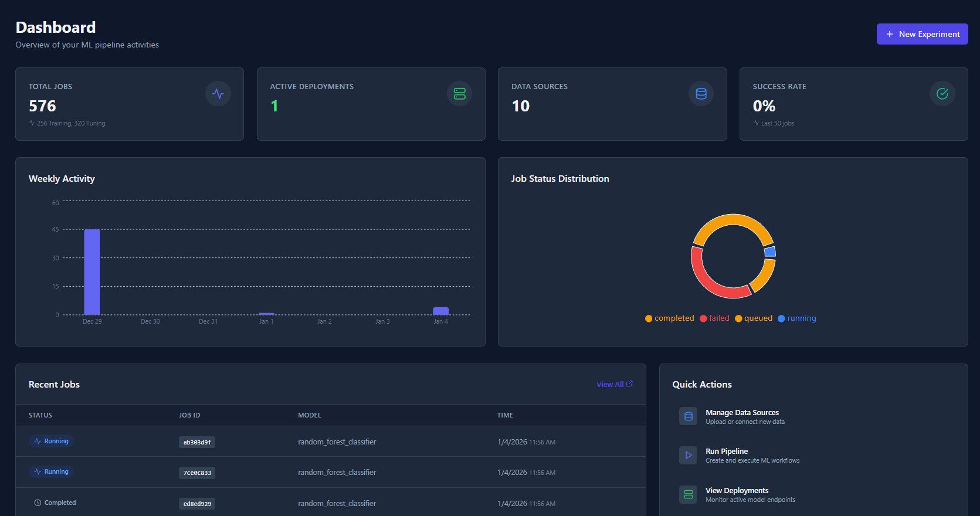Toggle the completed legend item
Image resolution: width=980 pixels, height=516 pixels.
669,318
